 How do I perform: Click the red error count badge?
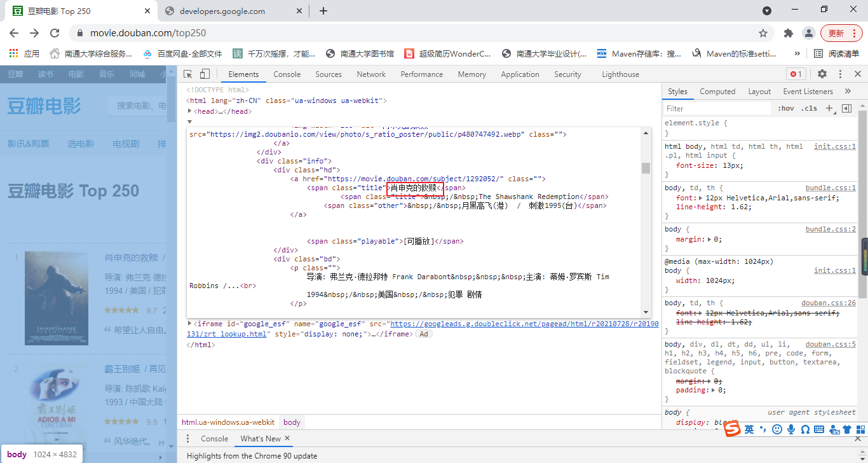(796, 74)
